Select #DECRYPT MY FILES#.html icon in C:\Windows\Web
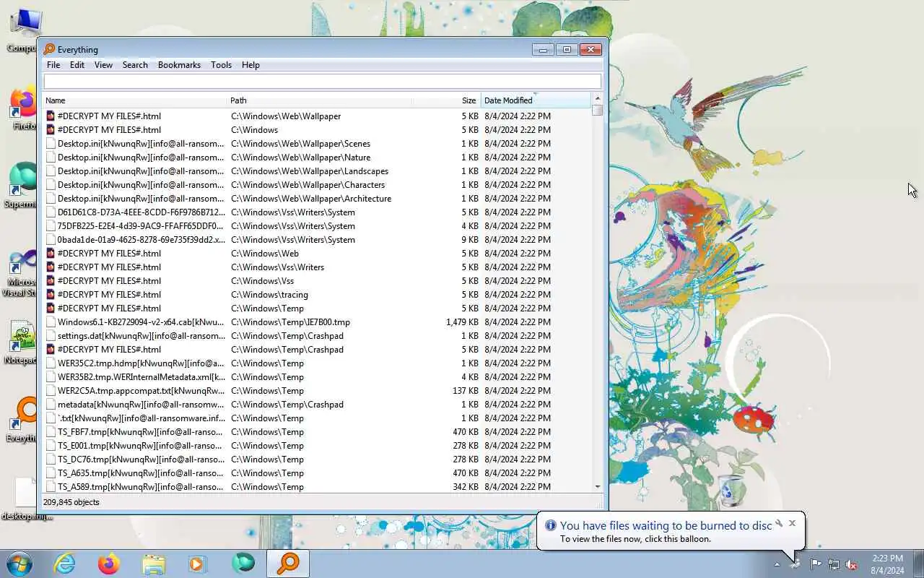Viewport: 924px width, 578px height. pos(51,253)
